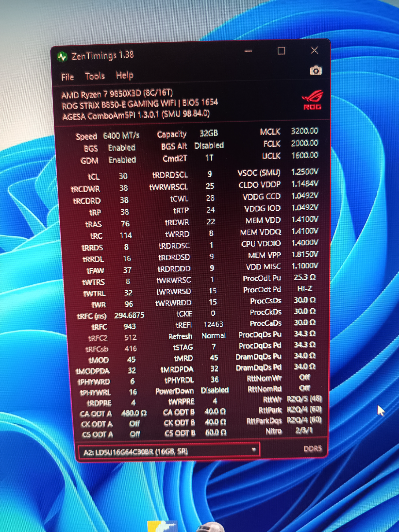Click the ROG STRIX B850-E motherboard text
Viewport: 399px width, 532px height.
pos(140,104)
